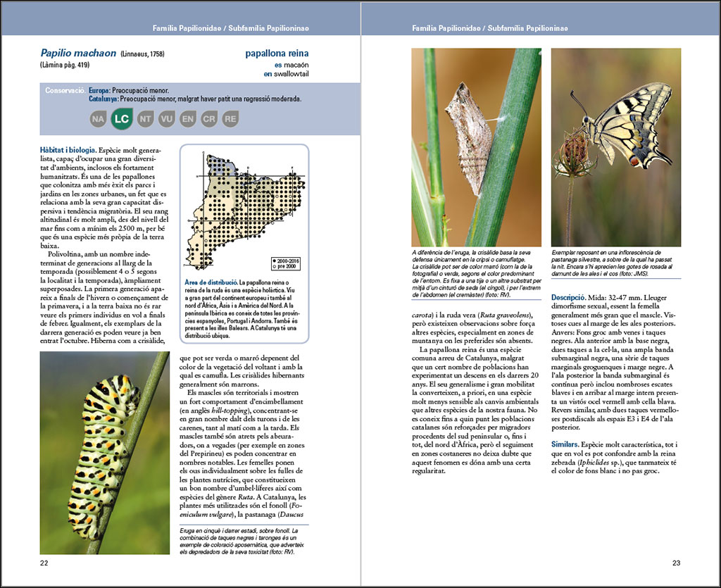Click the CR conservation status badge

click(209, 119)
